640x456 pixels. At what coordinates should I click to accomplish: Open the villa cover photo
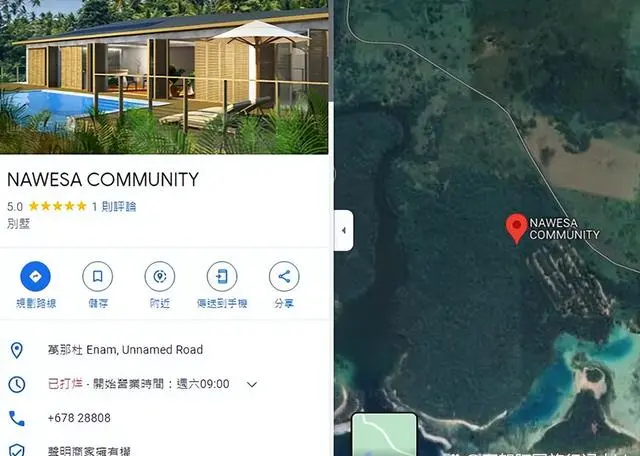click(x=164, y=77)
